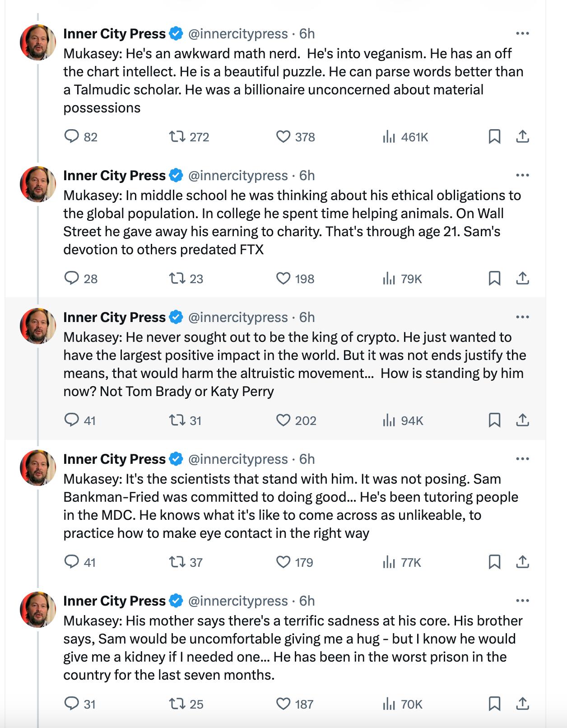Bookmark the 'king of crypto' tweet
The height and width of the screenshot is (728, 567).
point(494,420)
